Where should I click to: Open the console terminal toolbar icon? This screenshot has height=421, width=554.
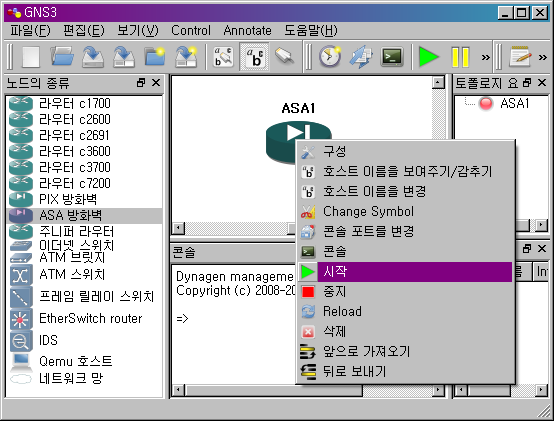pos(392,57)
